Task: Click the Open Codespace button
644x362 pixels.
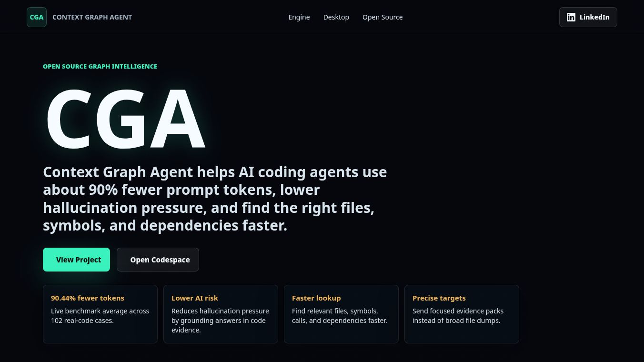Action: pos(158,260)
